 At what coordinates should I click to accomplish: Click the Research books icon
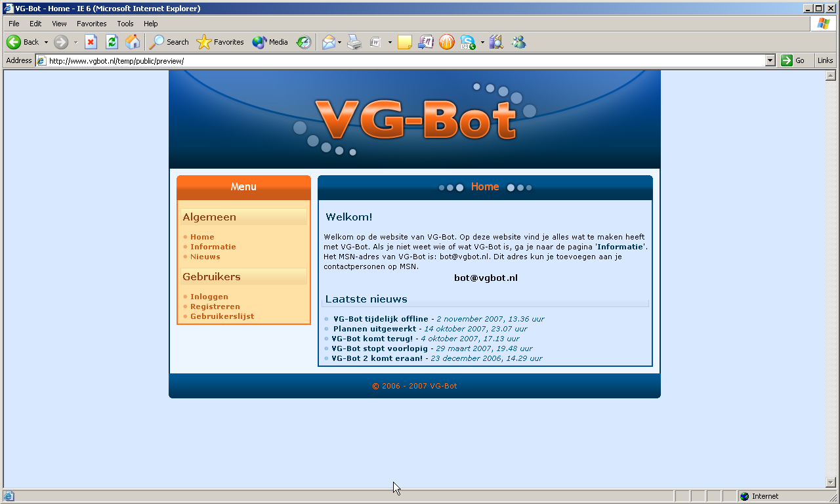coord(496,42)
